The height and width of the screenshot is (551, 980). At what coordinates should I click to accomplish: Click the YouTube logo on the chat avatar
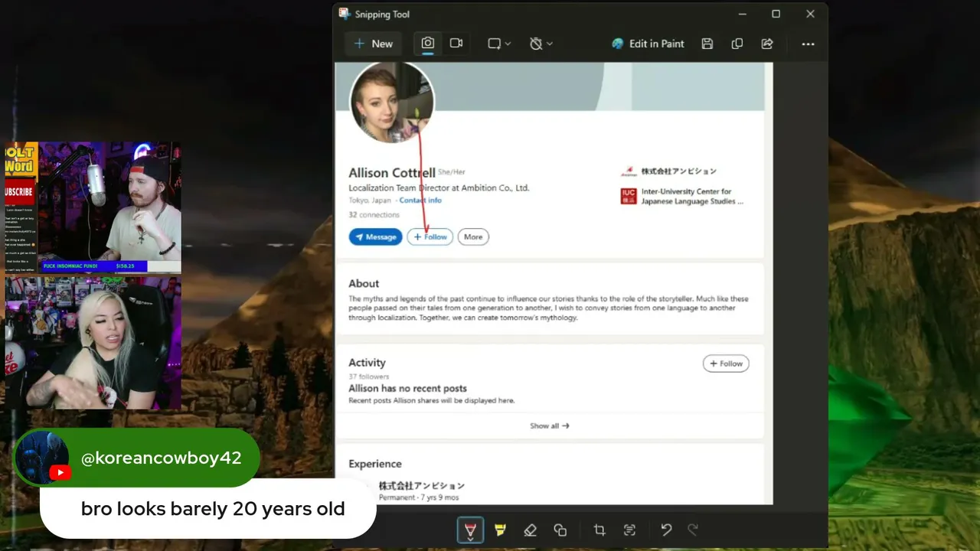60,473
